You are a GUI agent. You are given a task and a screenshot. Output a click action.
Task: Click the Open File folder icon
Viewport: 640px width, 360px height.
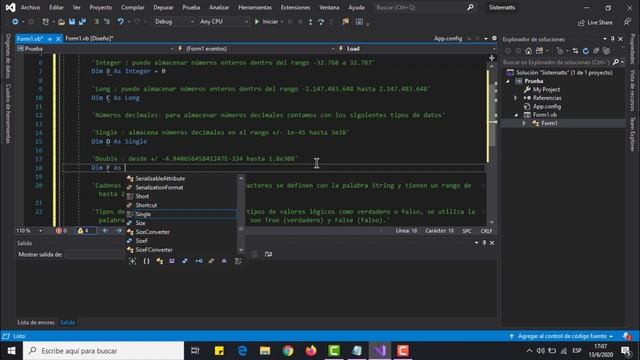point(61,22)
